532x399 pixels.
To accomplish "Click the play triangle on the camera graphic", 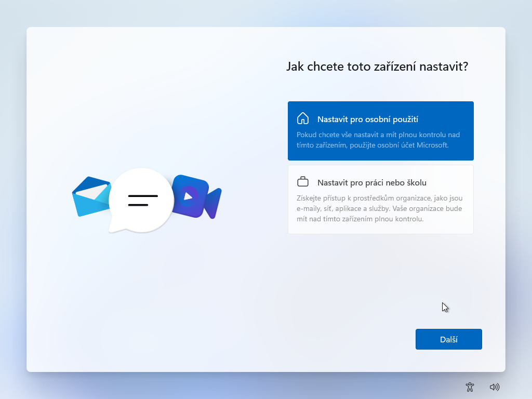I will (189, 196).
